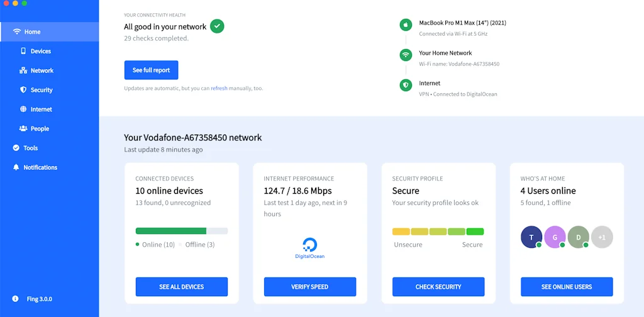
Task: Click the Wi-Fi Home icon in sidebar
Action: click(x=17, y=31)
